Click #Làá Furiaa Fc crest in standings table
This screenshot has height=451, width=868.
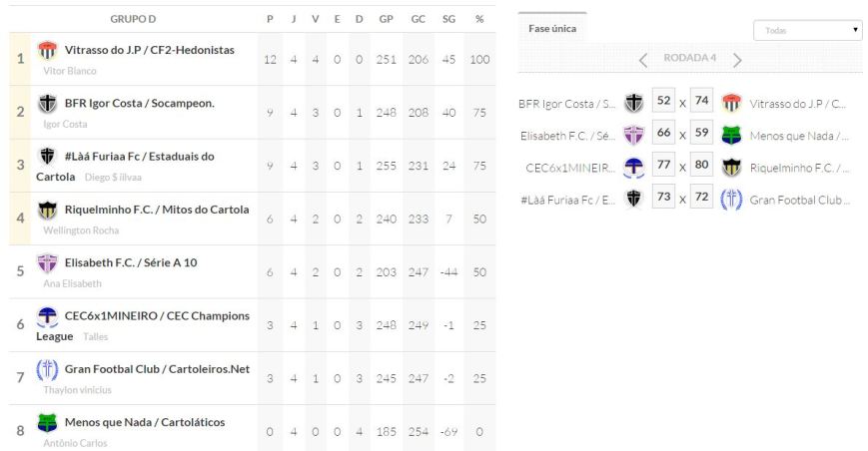(47, 157)
